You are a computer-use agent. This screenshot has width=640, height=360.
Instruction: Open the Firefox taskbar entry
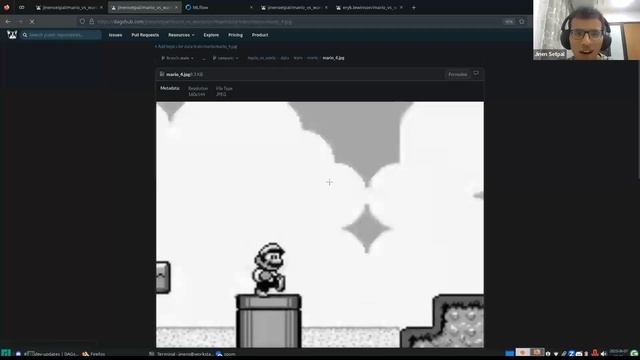click(94, 354)
